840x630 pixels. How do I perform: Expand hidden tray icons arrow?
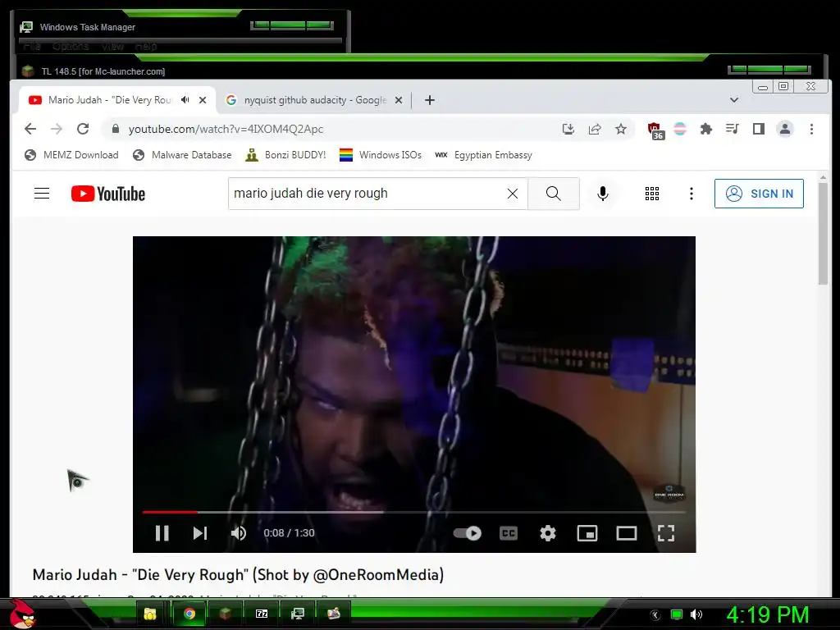655,615
